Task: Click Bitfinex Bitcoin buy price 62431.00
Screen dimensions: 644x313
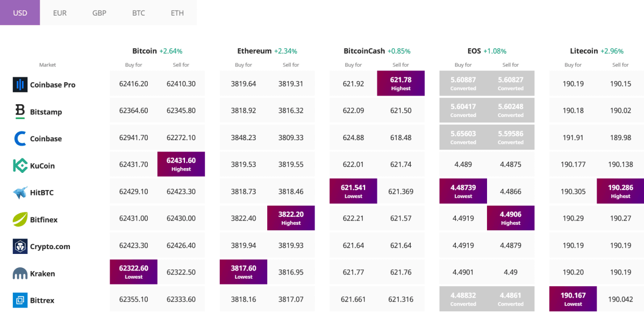Action: tap(133, 219)
